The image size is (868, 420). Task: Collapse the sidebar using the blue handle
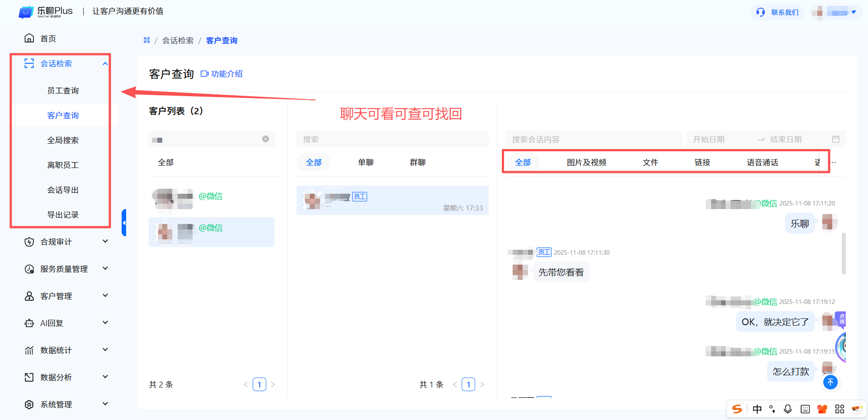[124, 223]
